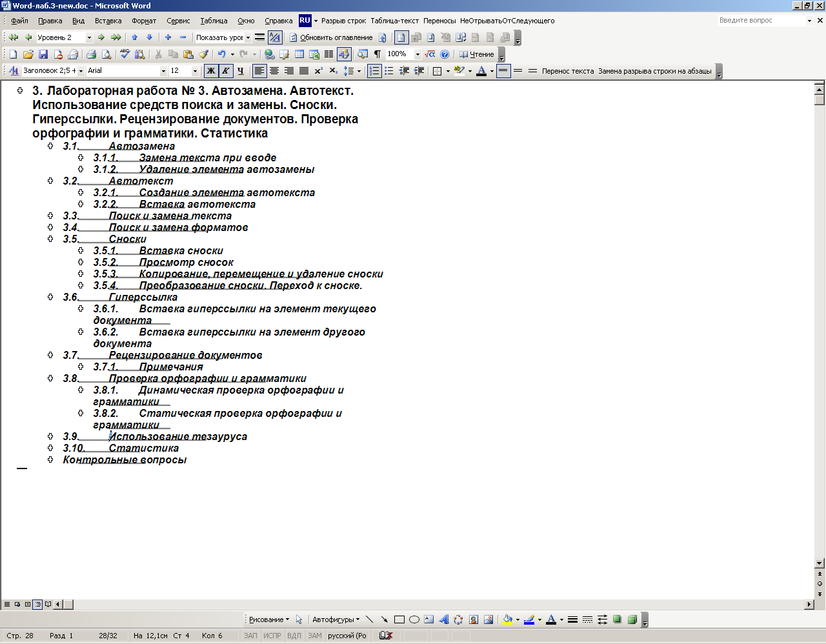Switch to Чтение reading mode
This screenshot has height=644, width=826.
(x=476, y=54)
